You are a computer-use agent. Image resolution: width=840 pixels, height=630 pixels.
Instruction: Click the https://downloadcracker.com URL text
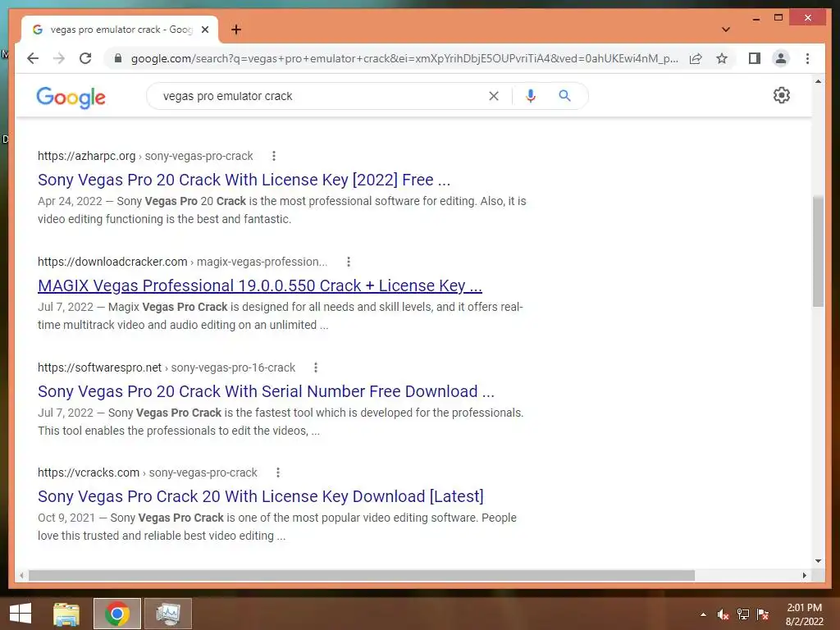(x=112, y=262)
